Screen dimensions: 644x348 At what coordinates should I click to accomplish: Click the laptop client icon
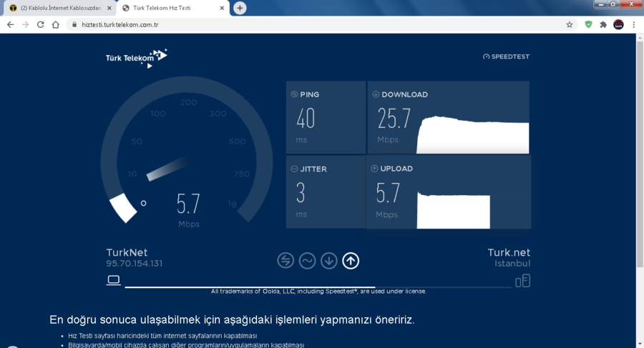(x=113, y=280)
